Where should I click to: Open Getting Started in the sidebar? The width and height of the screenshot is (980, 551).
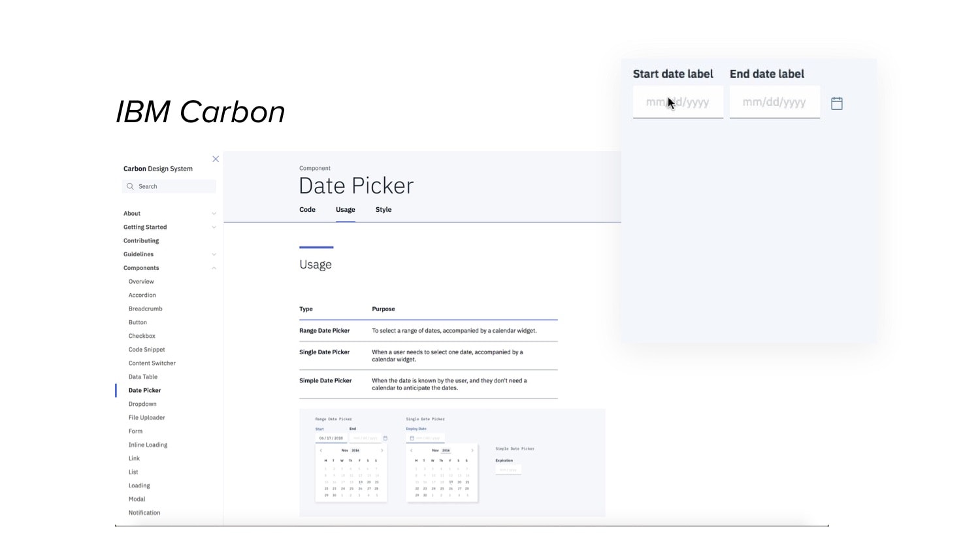(145, 227)
